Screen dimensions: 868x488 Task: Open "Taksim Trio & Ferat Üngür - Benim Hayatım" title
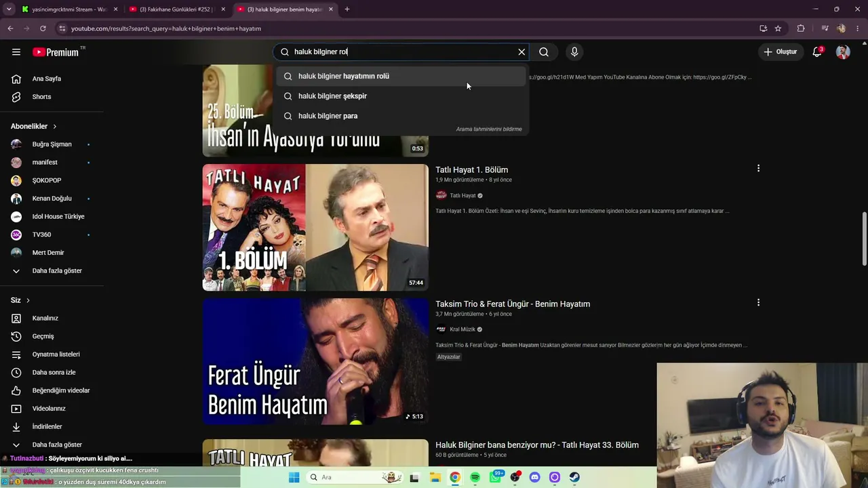513,304
